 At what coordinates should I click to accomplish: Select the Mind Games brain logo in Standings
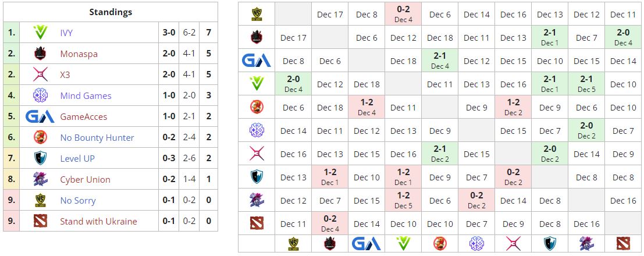tap(40, 95)
